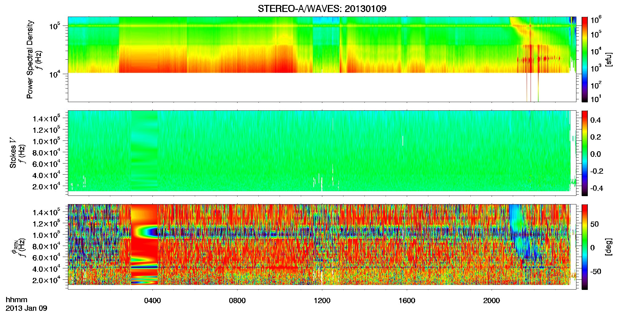Screen dimensions: 644x332
Task: Click the 2013 Jan 09 date label
Action: 26,308
